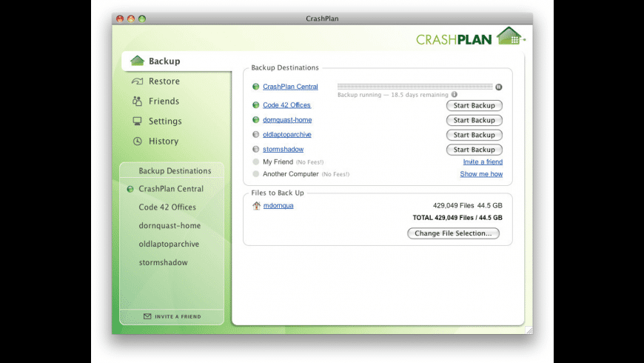The height and width of the screenshot is (363, 644).
Task: Select stormshadow in sidebar list
Action: [x=163, y=262]
